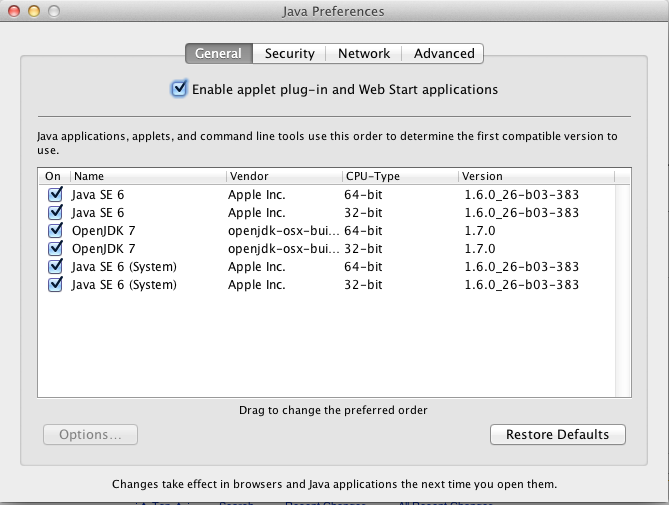Select the Java SE 6 (System) name in the 32-bit row

[124, 285]
